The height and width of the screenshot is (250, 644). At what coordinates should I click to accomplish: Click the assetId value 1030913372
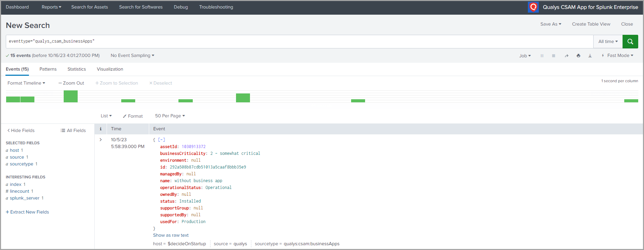(x=193, y=147)
